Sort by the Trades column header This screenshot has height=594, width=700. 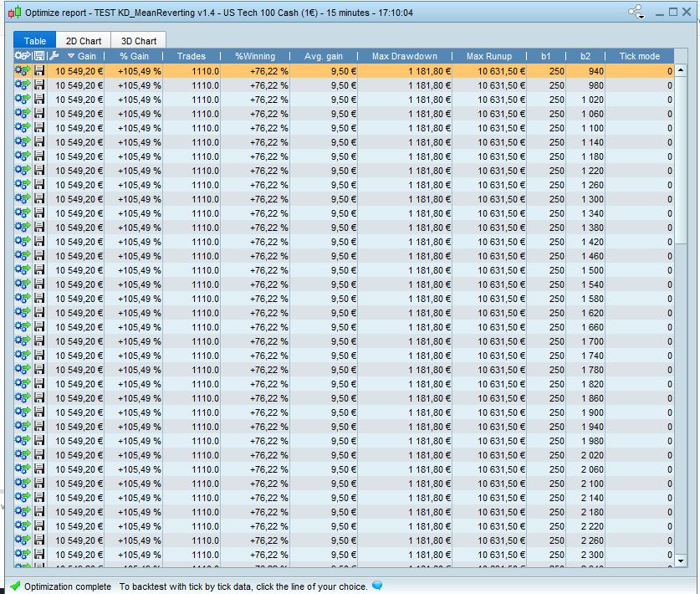coord(191,56)
